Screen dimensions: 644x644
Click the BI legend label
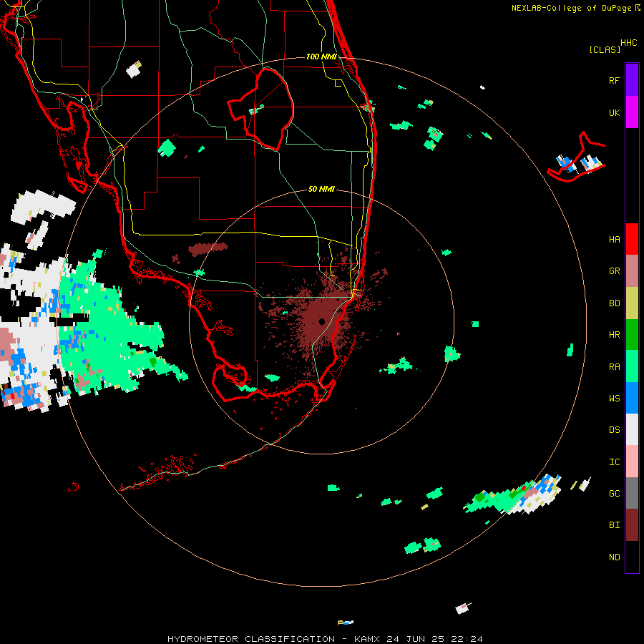614,525
